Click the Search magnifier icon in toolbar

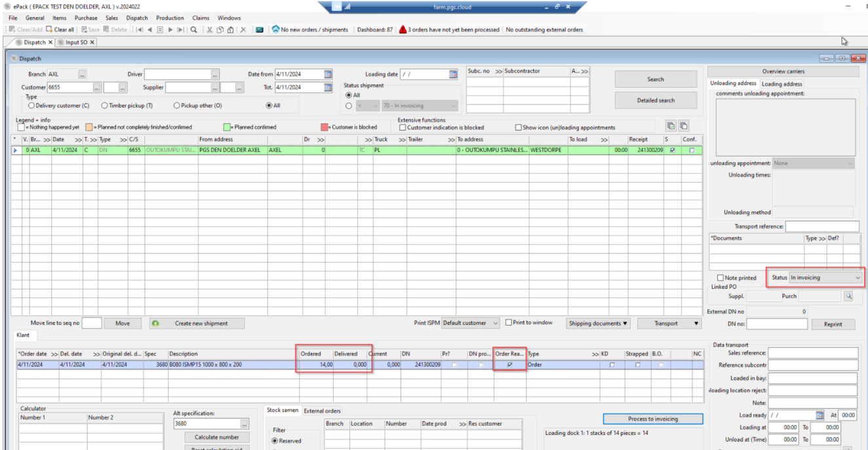pos(194,29)
